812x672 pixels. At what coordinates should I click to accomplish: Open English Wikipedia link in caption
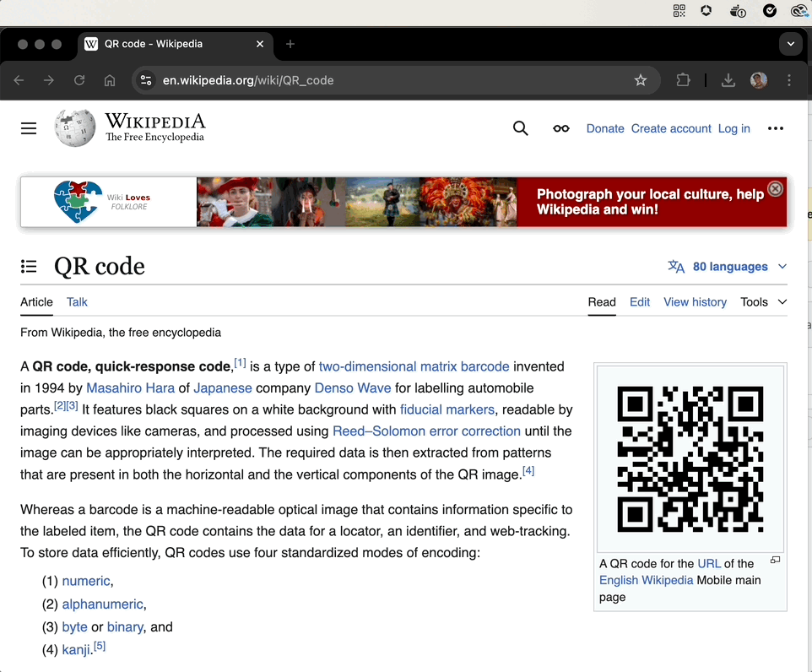pyautogui.click(x=646, y=580)
